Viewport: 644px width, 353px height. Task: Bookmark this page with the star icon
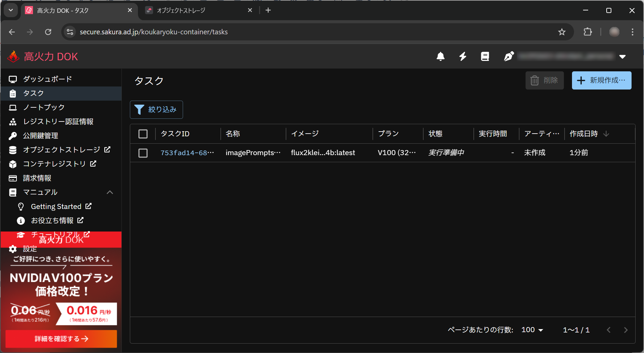click(562, 32)
